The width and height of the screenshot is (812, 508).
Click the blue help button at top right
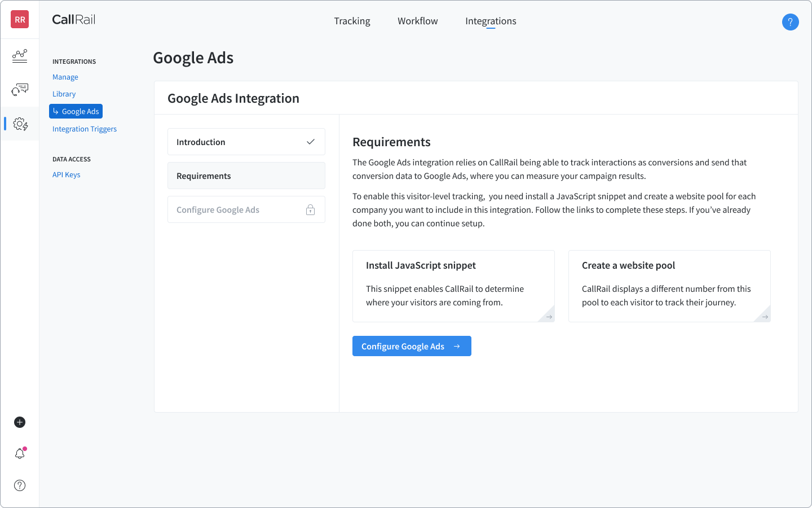[x=790, y=22]
